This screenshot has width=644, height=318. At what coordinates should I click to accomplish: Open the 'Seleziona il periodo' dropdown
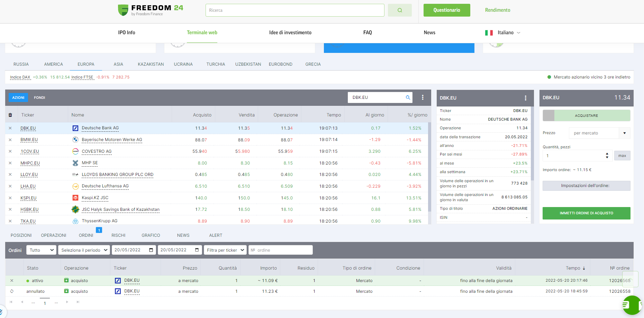[84, 250]
